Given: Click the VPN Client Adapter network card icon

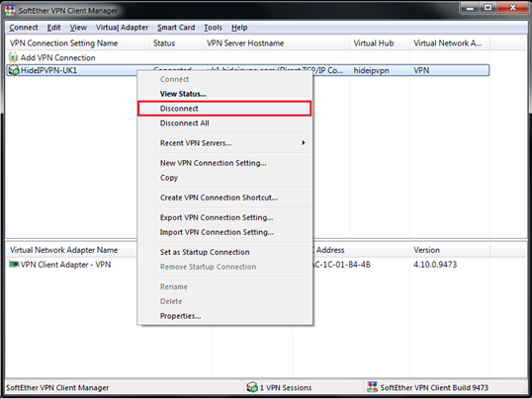Looking at the screenshot, I should pyautogui.click(x=14, y=264).
